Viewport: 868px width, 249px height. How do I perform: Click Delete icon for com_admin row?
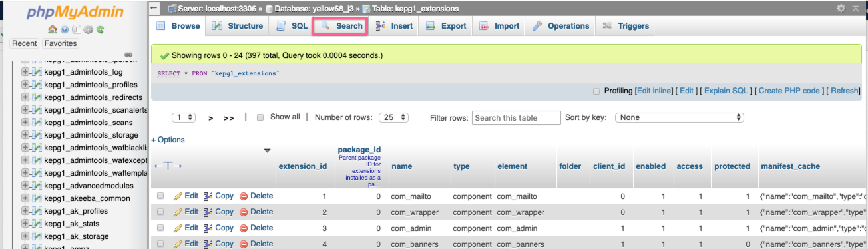244,228
